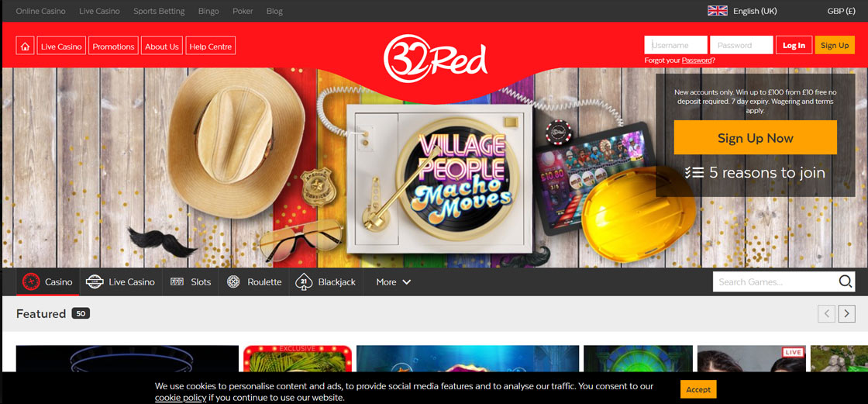Open the cookie policy link
868x404 pixels.
click(181, 397)
